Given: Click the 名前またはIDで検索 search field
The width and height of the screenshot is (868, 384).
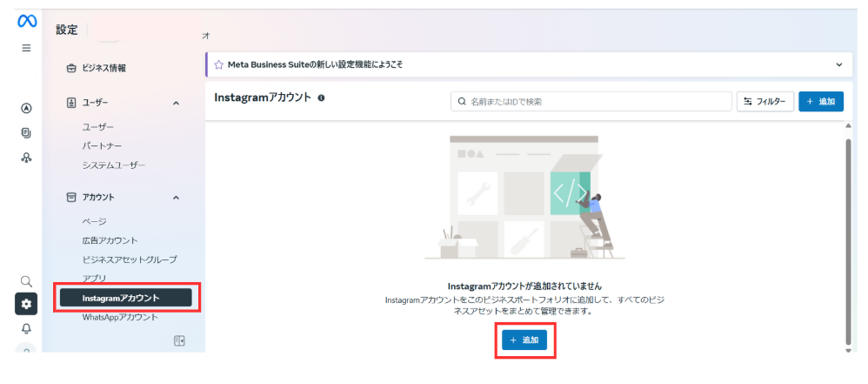Looking at the screenshot, I should coord(591,102).
